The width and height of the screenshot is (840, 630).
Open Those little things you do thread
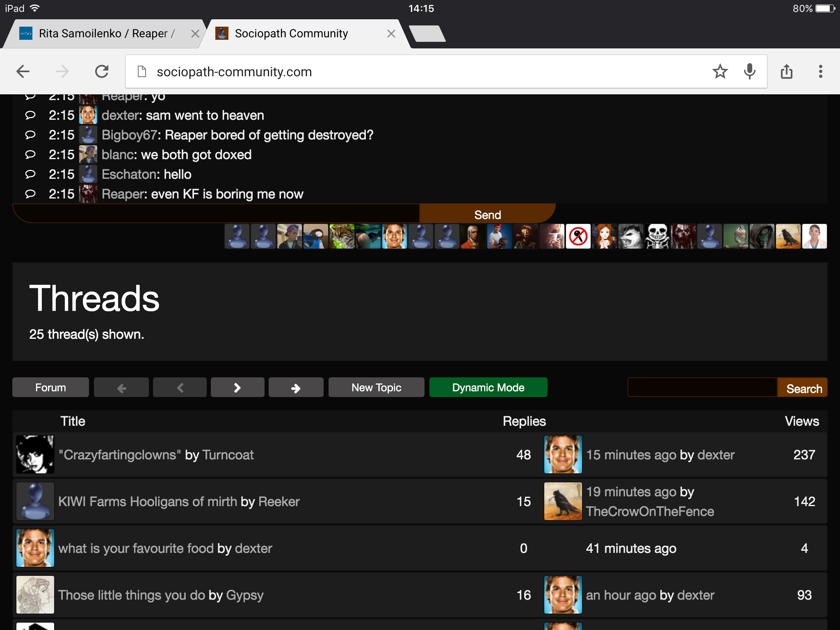coord(132,595)
